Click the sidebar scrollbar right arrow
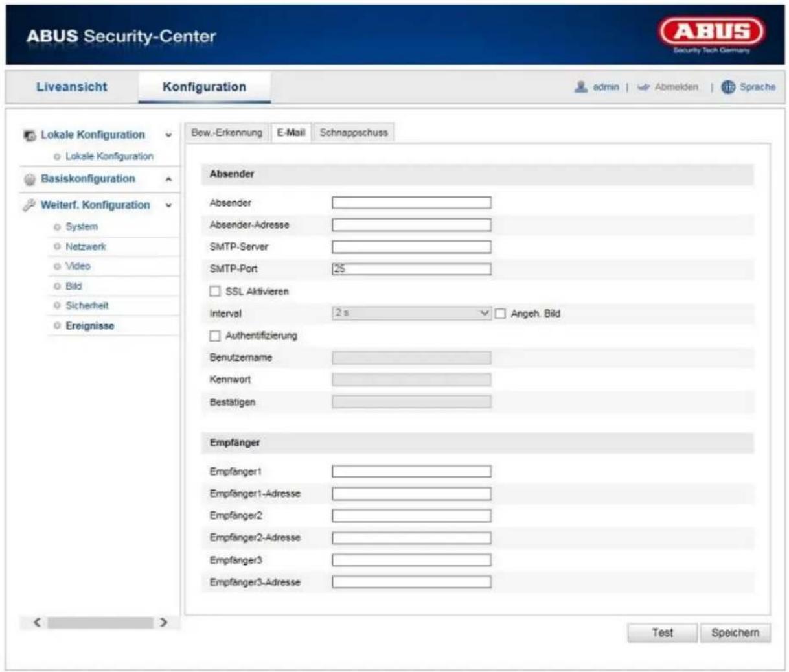The image size is (789, 672). [163, 623]
